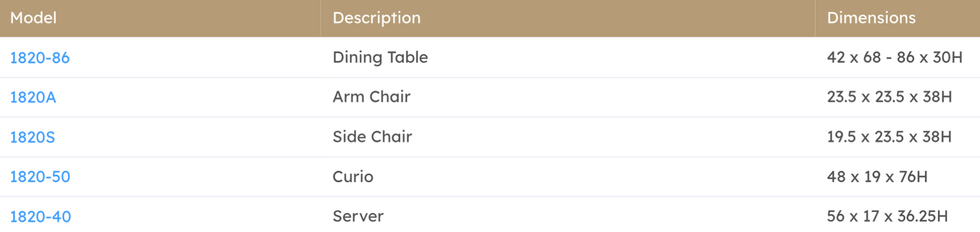Follow the 1820S model link

33,137
